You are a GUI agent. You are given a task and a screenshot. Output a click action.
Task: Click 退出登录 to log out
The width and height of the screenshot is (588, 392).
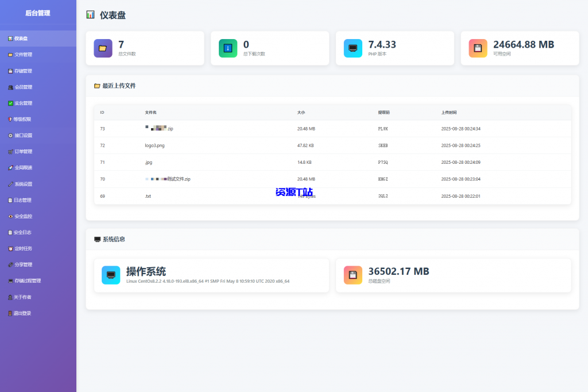point(26,313)
